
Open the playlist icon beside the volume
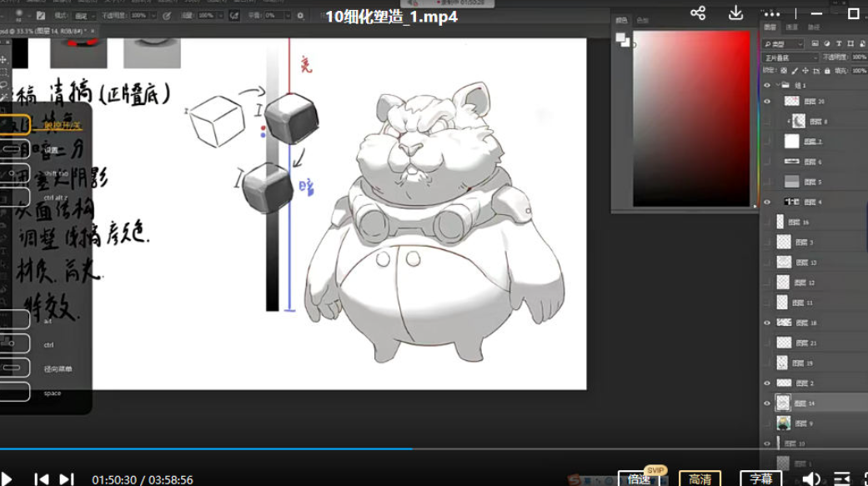coord(842,478)
